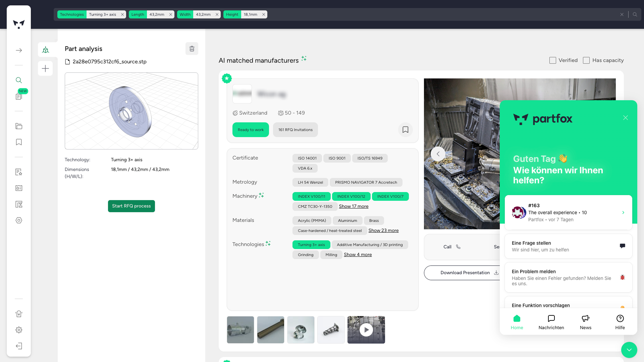Click the CMZ TC30-Y-1350 machinery tag
The height and width of the screenshot is (362, 644).
315,206
